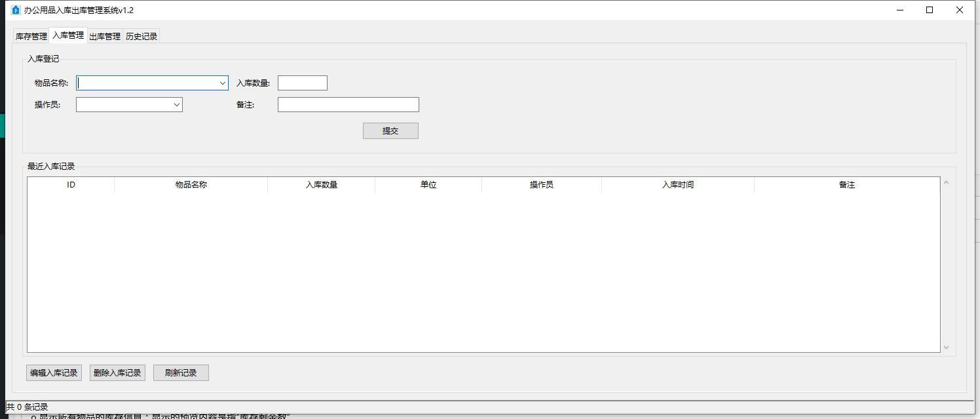The image size is (980, 419).
Task: Click the 编辑入库记录 button
Action: [x=54, y=373]
